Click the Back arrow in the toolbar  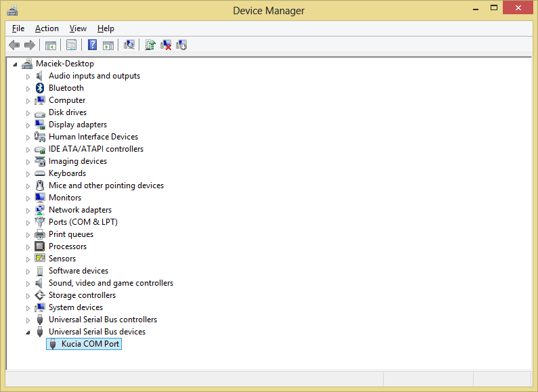[14, 45]
